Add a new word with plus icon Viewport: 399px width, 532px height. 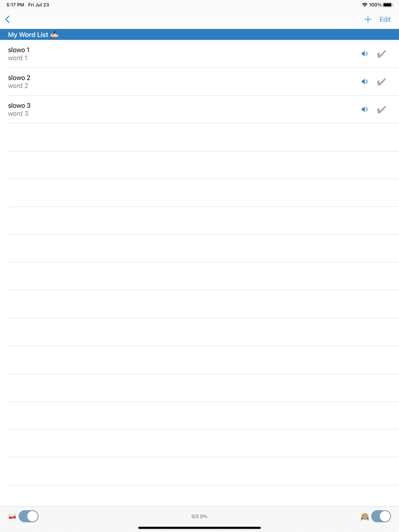tap(368, 19)
